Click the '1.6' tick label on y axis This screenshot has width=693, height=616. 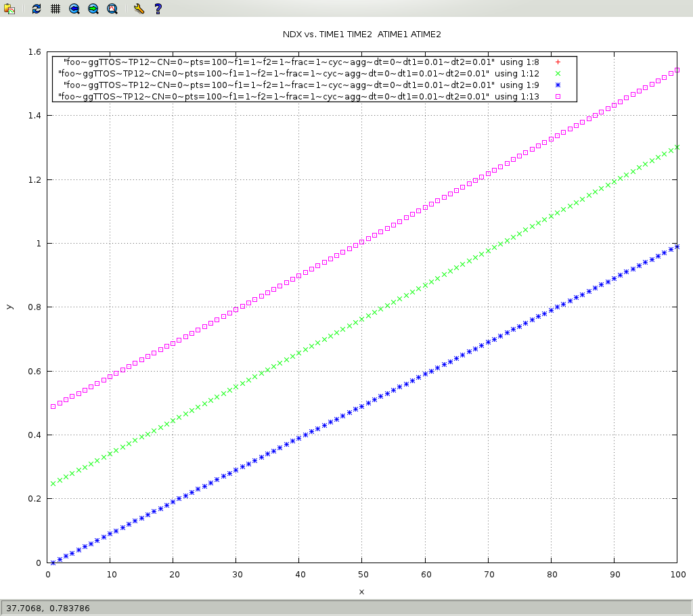(x=35, y=52)
